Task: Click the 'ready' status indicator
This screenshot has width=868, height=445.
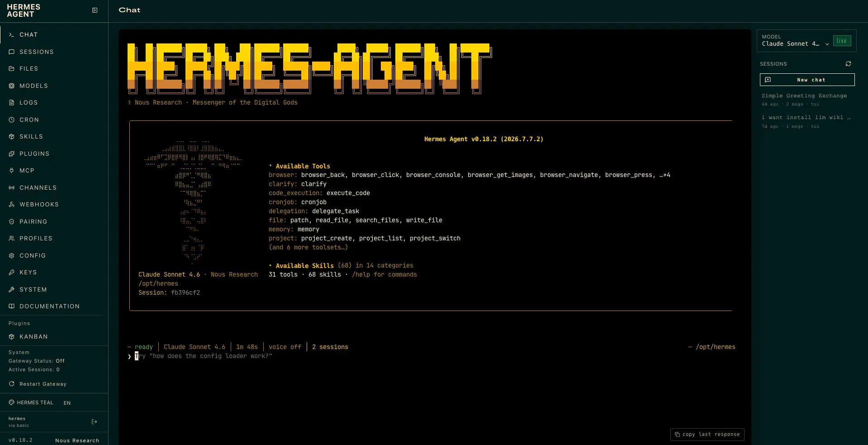Action: click(x=144, y=347)
